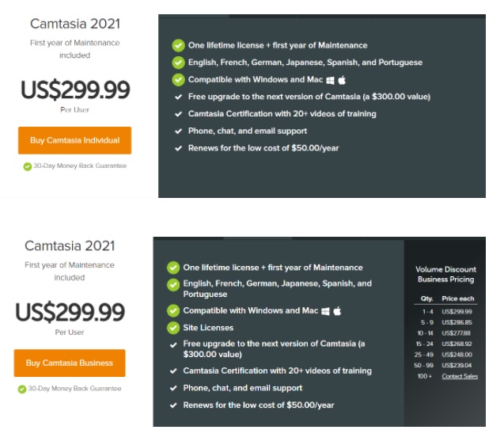Viewport: 504px width, 445px height.
Task: Click the Windows logo in the Individual panel
Action: click(x=330, y=80)
